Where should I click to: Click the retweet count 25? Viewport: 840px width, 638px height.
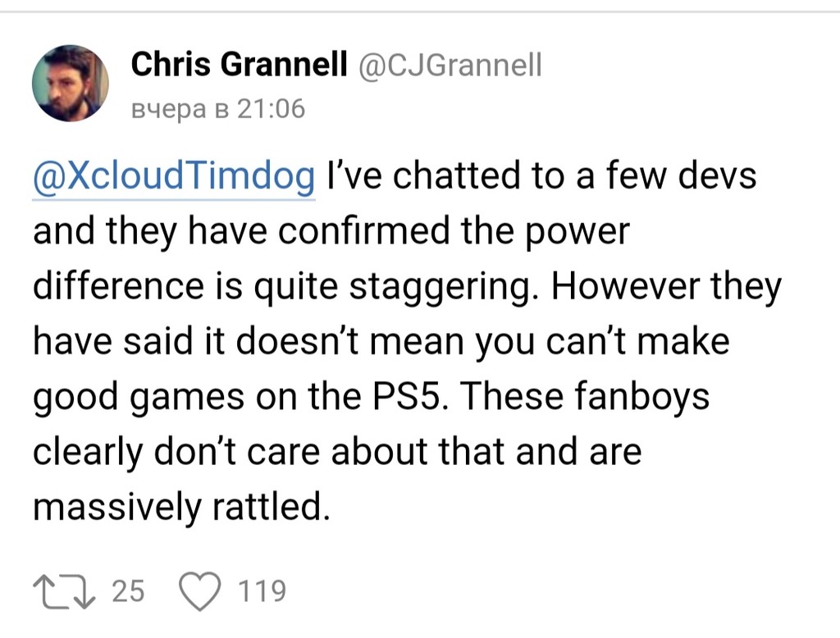click(128, 591)
